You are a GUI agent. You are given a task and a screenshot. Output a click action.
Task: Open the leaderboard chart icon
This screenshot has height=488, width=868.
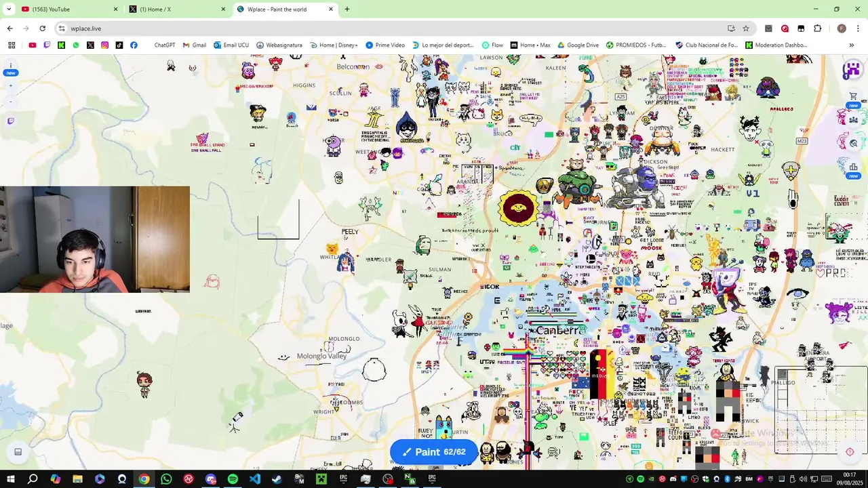pyautogui.click(x=853, y=167)
